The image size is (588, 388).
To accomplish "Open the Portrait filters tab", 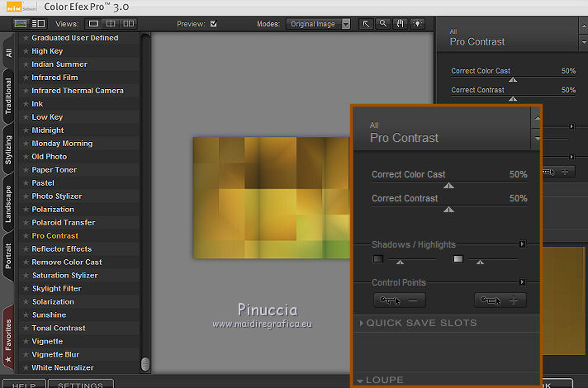I will pos(8,256).
